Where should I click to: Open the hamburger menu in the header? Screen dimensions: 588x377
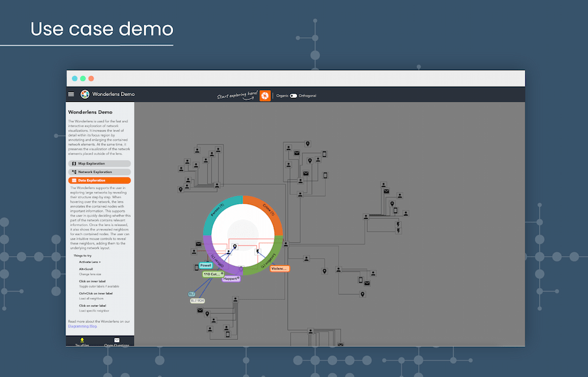point(71,95)
